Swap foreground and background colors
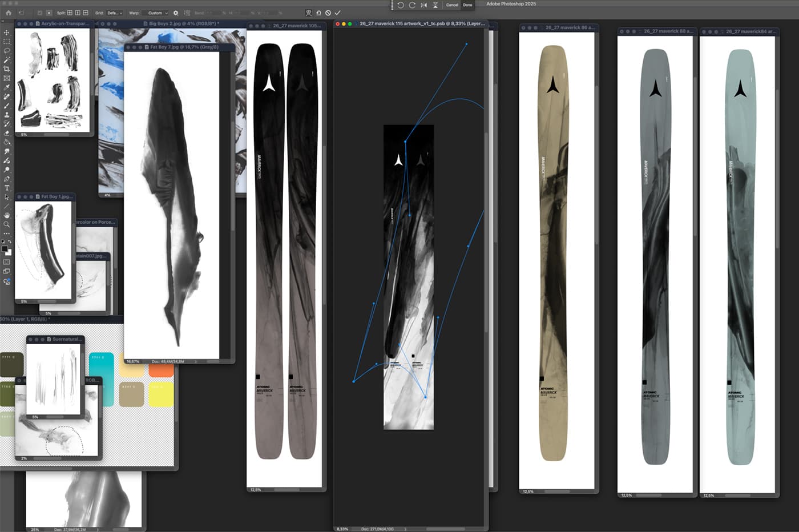799x532 pixels. pyautogui.click(x=10, y=242)
